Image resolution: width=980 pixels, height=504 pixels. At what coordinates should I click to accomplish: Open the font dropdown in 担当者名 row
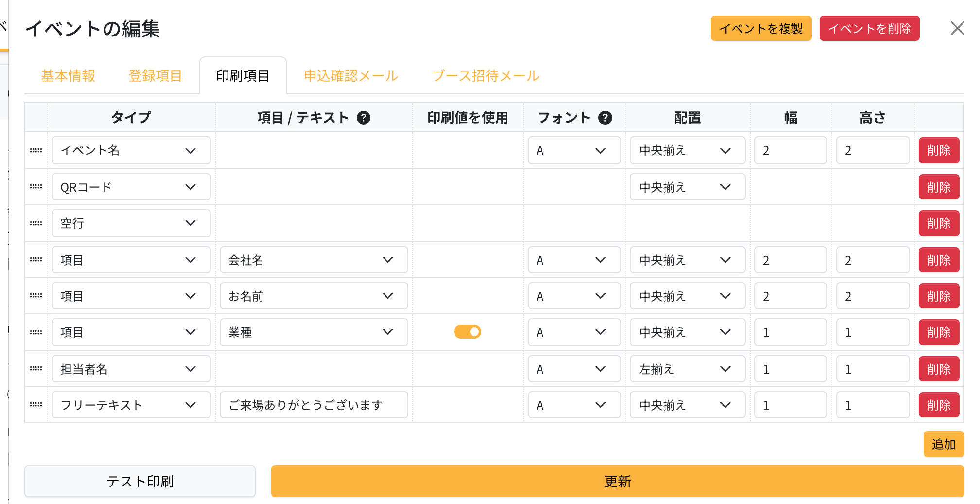(575, 369)
